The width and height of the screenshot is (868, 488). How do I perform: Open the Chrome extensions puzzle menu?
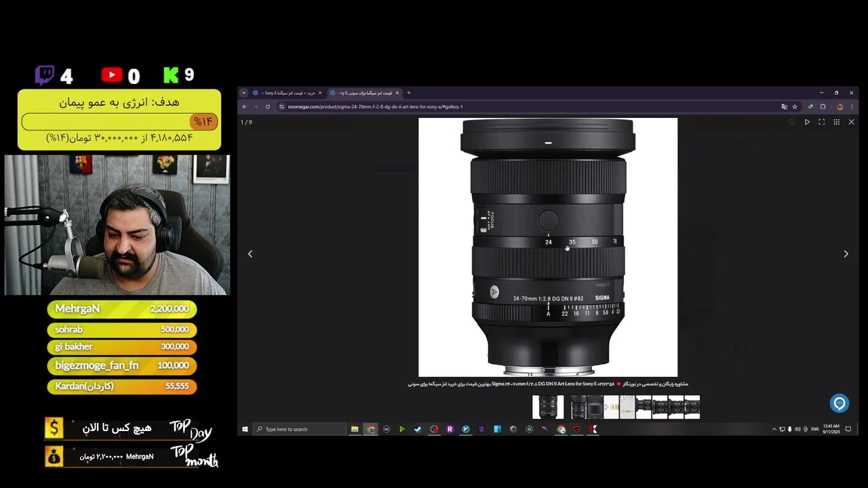tap(823, 106)
